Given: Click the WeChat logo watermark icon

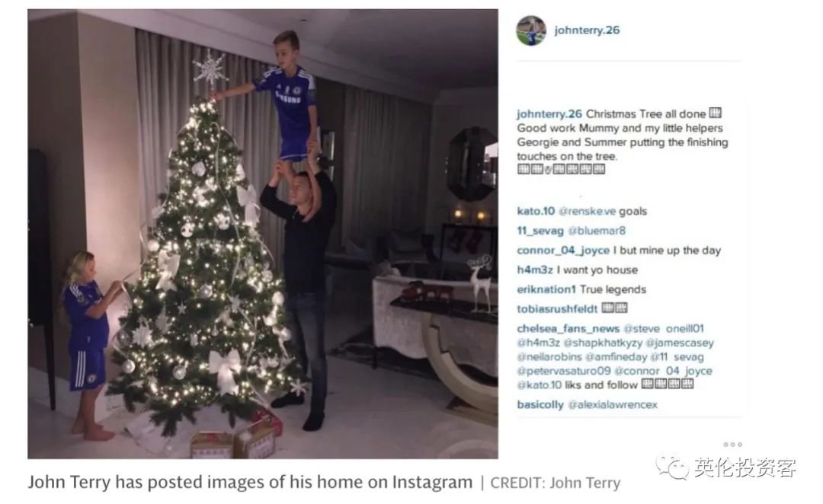Looking at the screenshot, I should tap(672, 467).
